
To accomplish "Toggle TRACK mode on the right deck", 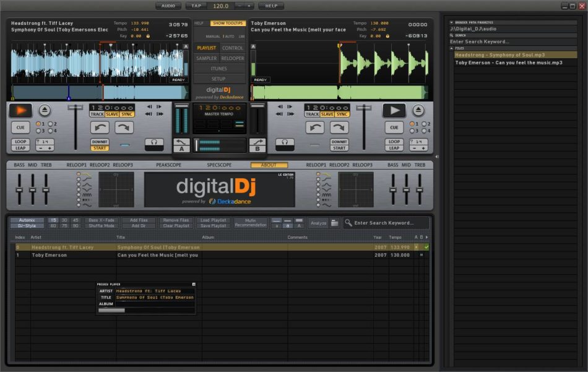I will pos(312,115).
